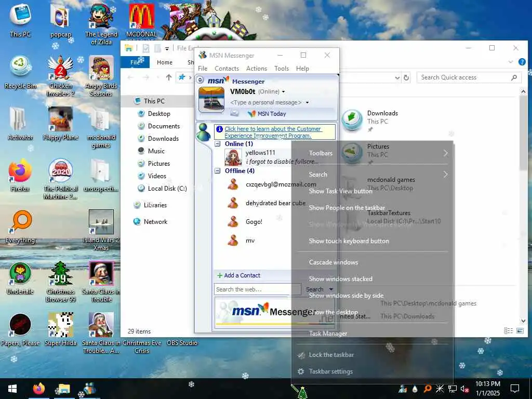
Task: Launch Flappy Plane desktop shortcut
Action: (60, 124)
